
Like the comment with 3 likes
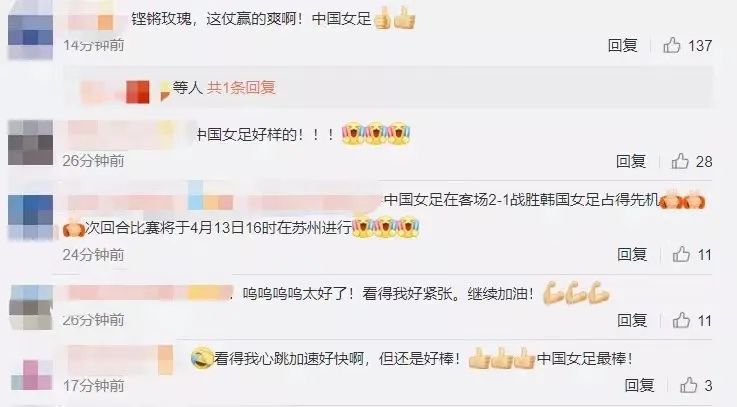click(x=689, y=385)
